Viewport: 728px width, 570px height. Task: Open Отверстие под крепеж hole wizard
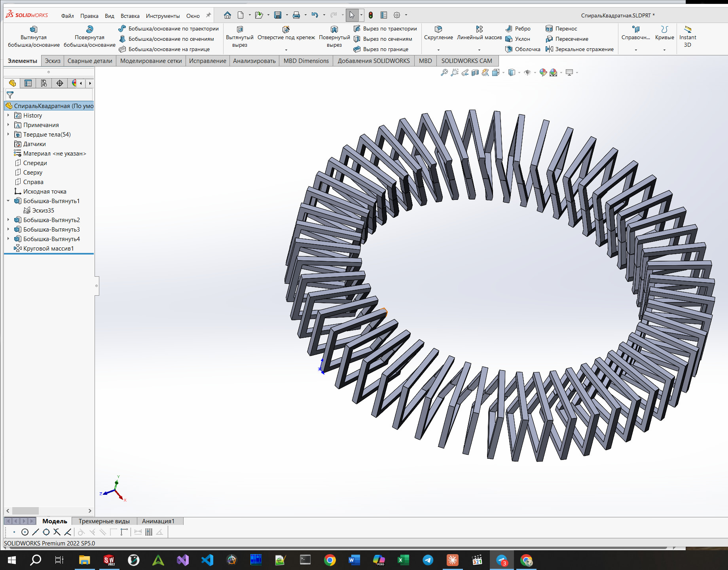coord(286,29)
